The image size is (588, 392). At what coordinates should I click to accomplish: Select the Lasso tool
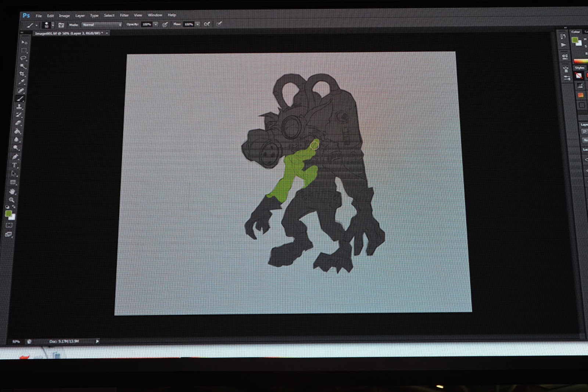pyautogui.click(x=23, y=58)
